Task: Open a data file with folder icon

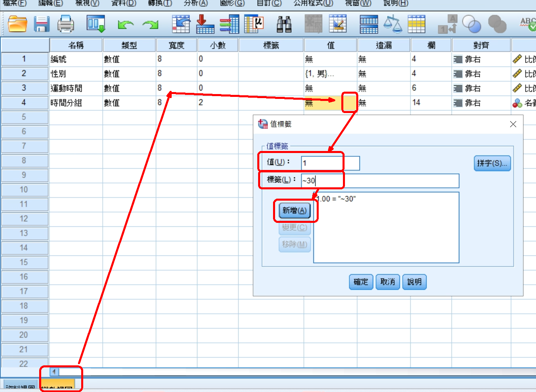Action: click(17, 24)
